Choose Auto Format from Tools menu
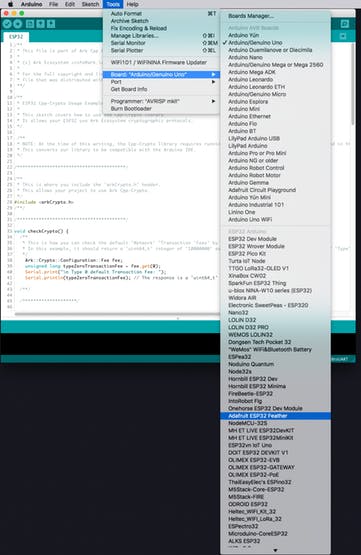Viewport: 361px width, 555px height. click(161, 13)
